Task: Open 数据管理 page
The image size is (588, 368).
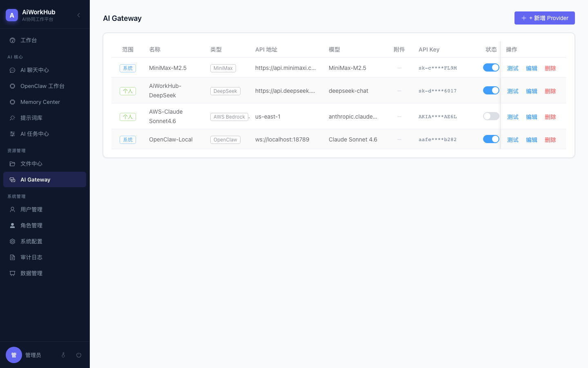Action: (45, 273)
